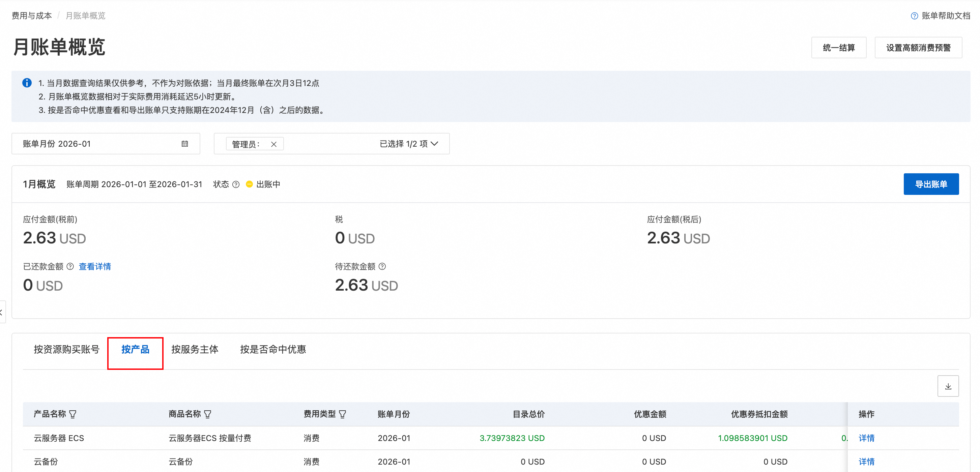Click help icon beside 待还款金额

click(x=382, y=267)
